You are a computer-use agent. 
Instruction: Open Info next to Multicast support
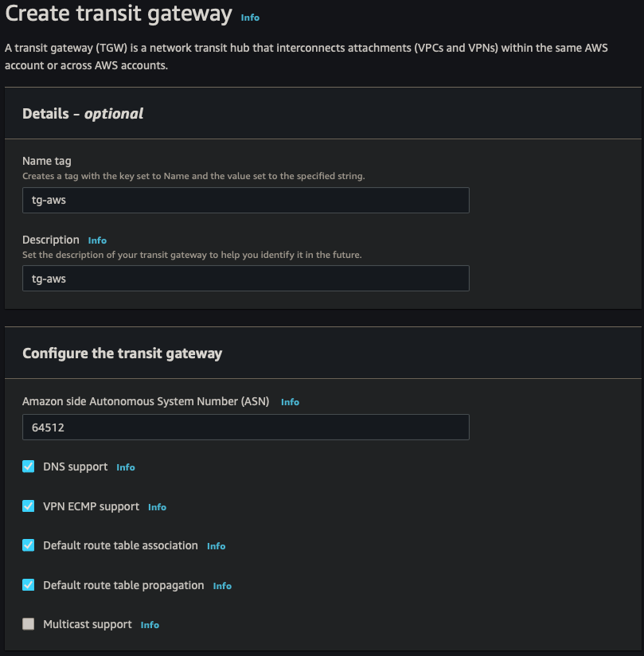point(150,625)
